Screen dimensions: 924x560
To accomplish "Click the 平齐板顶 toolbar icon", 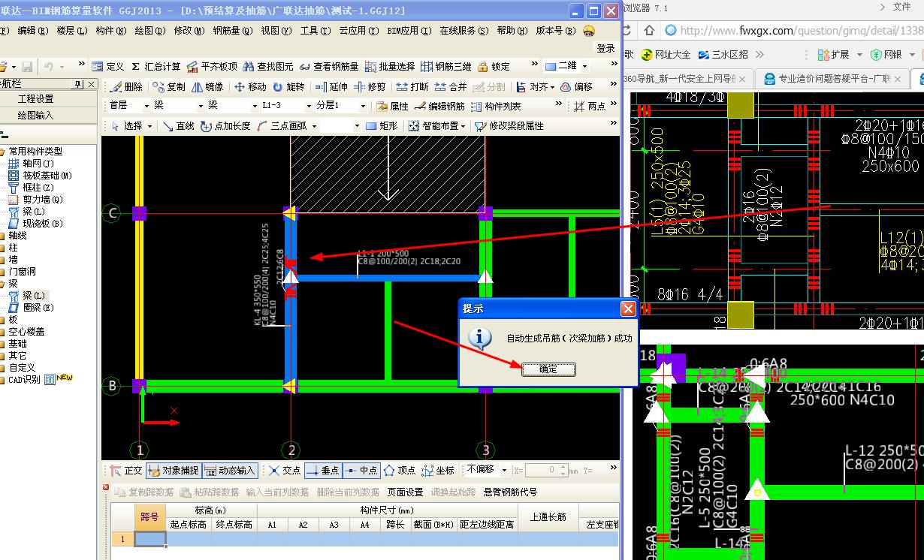I will 212,67.
